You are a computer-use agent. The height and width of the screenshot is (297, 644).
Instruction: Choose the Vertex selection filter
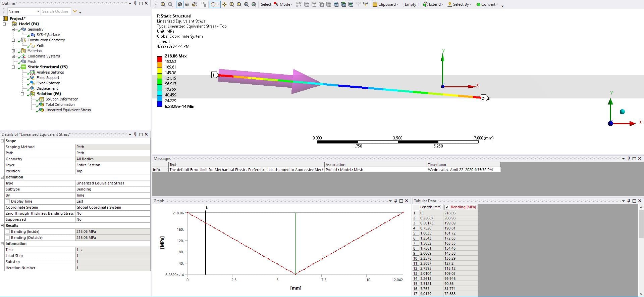click(307, 4)
